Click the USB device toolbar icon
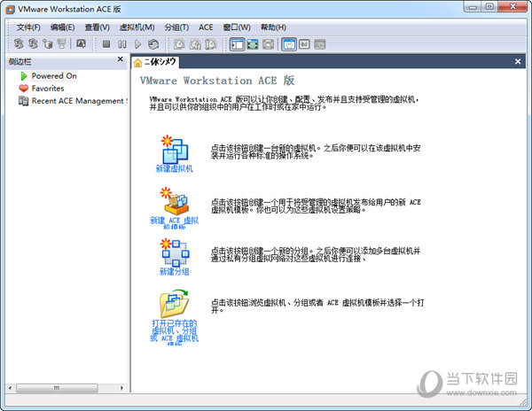The height and width of the screenshot is (411, 532). click(x=61, y=43)
